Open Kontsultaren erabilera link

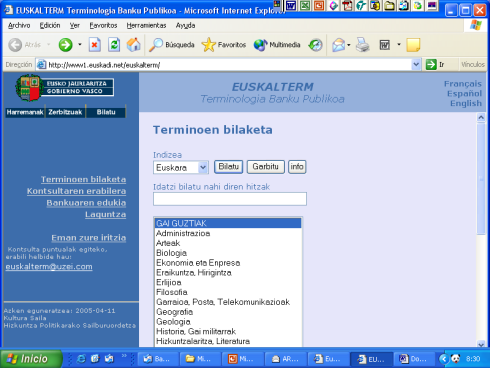[76, 191]
